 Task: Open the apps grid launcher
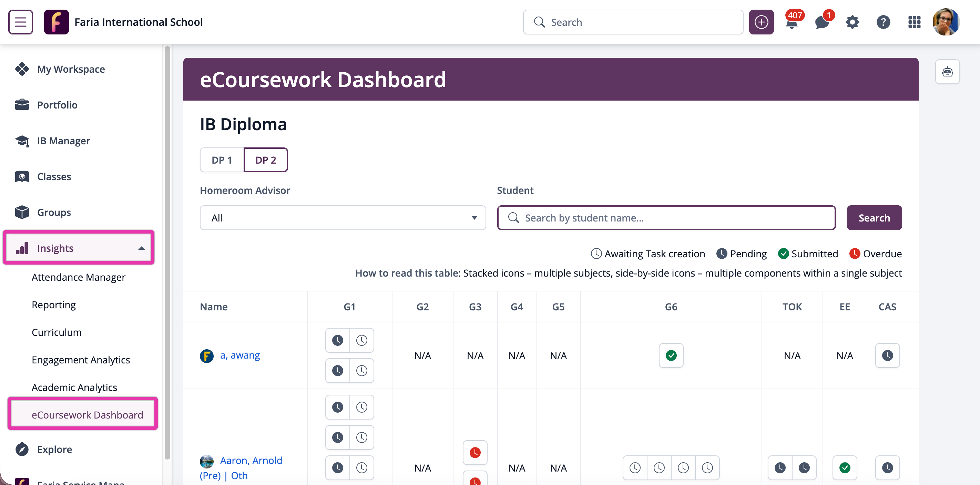coord(914,22)
